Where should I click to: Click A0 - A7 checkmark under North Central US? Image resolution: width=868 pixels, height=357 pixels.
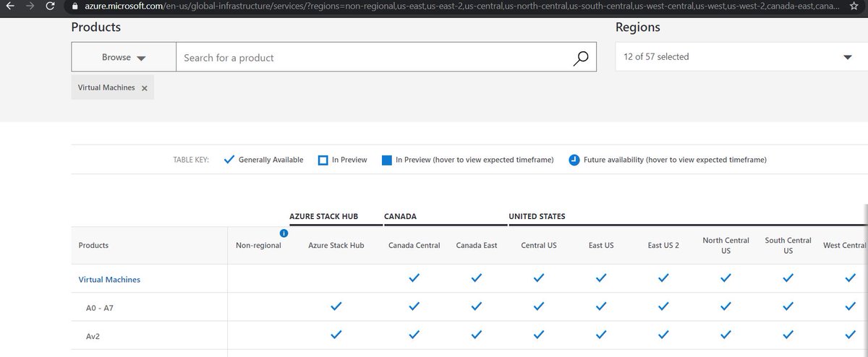click(726, 306)
